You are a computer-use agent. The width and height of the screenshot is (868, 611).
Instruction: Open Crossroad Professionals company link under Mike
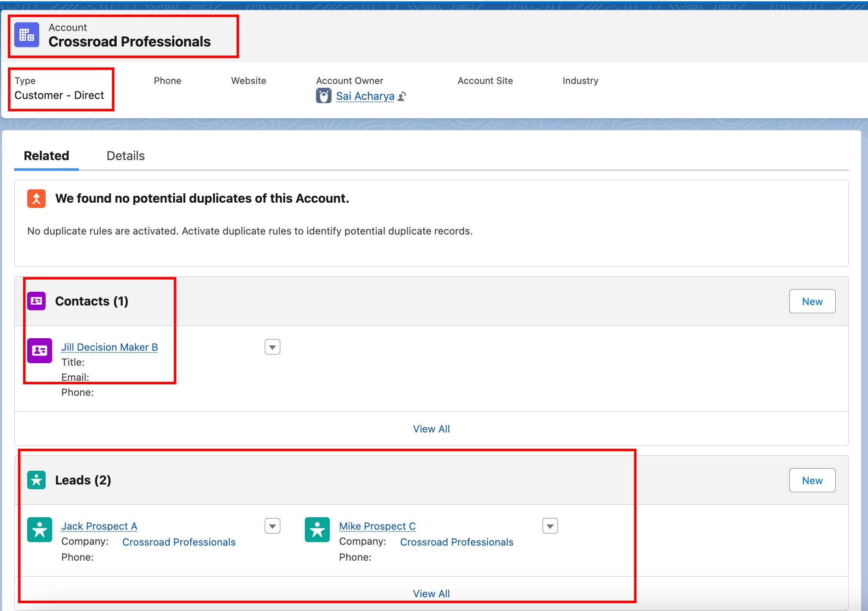tap(457, 542)
